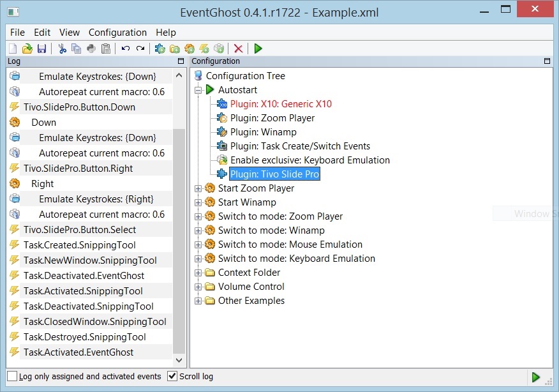Select the Tivo.SlidePro.Button.Select log entry
Screen dimensions: 559x392
pyautogui.click(x=80, y=230)
